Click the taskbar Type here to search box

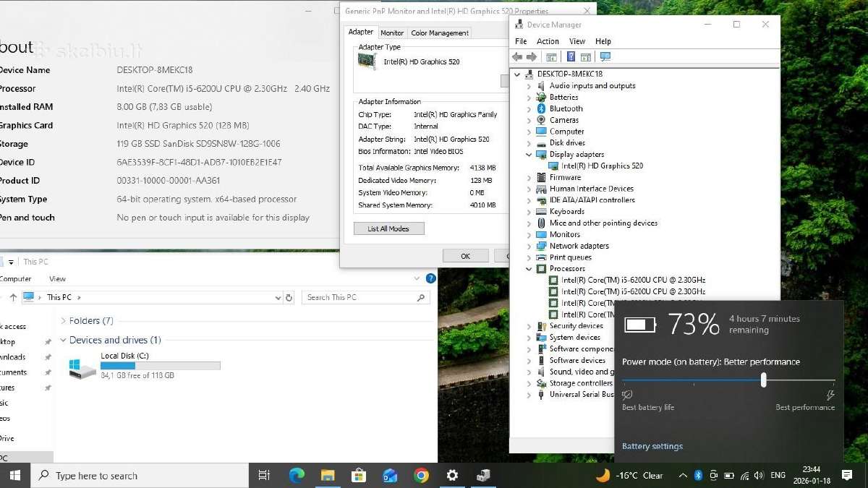pyautogui.click(x=140, y=475)
